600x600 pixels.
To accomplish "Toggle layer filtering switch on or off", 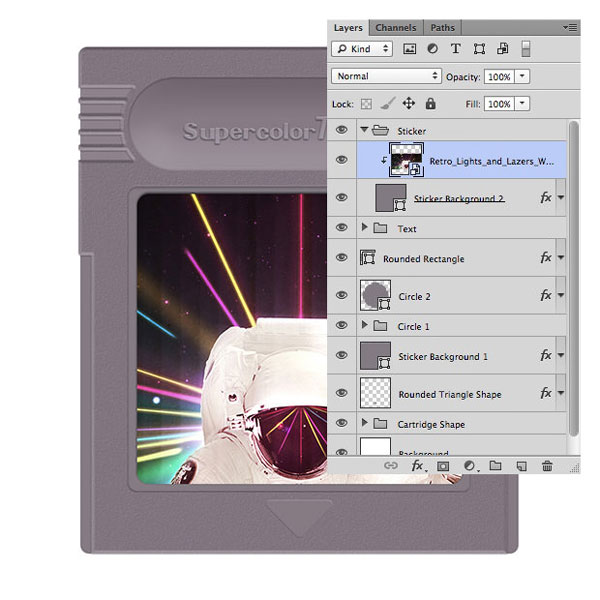I will 526,49.
